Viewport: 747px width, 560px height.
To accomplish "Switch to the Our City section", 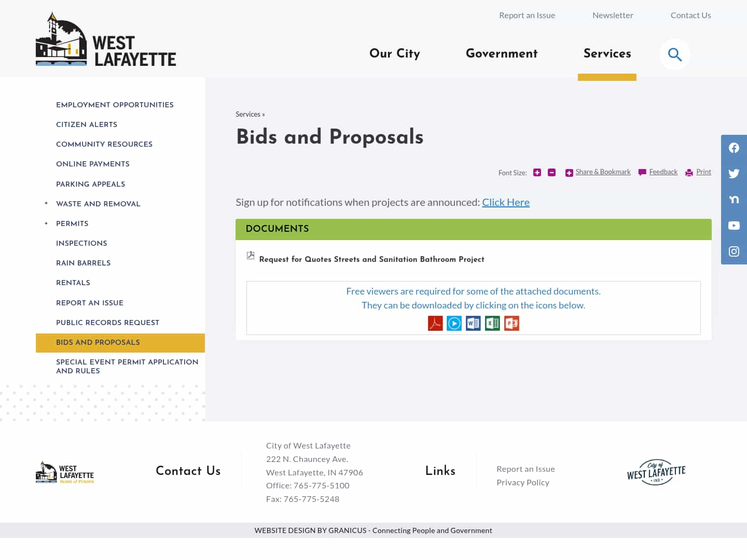I will 394,54.
